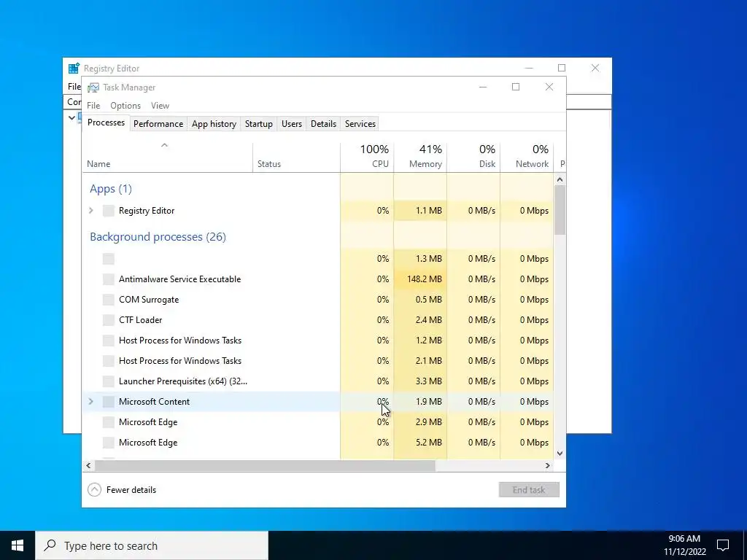Click the taskbar search box
747x560 pixels.
click(152, 545)
